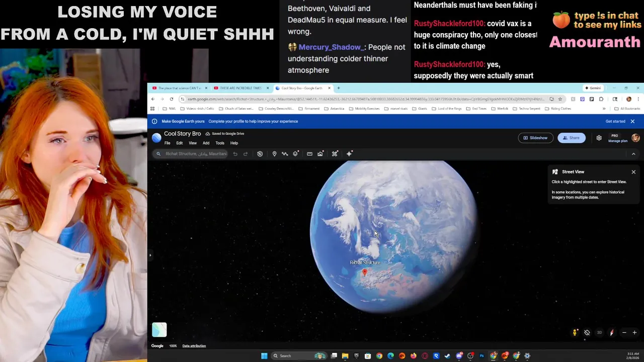Click the browser back arrow
This screenshot has height=362, width=644.
coord(153,99)
